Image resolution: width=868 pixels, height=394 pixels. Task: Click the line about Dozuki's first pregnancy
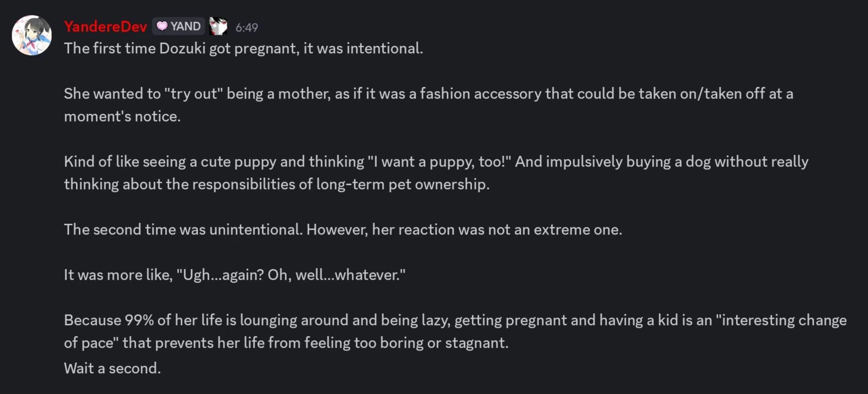[x=243, y=49]
